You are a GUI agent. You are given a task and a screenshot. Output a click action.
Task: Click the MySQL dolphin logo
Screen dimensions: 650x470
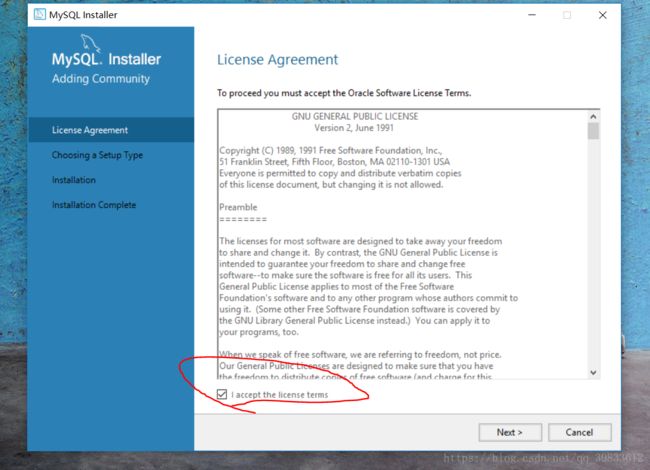click(90, 43)
